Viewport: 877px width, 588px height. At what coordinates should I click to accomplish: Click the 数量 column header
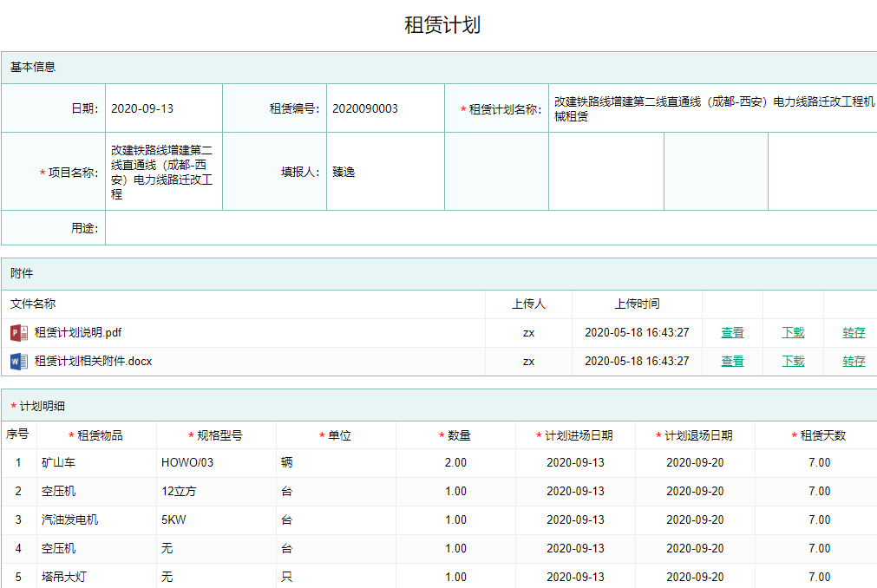click(x=455, y=435)
